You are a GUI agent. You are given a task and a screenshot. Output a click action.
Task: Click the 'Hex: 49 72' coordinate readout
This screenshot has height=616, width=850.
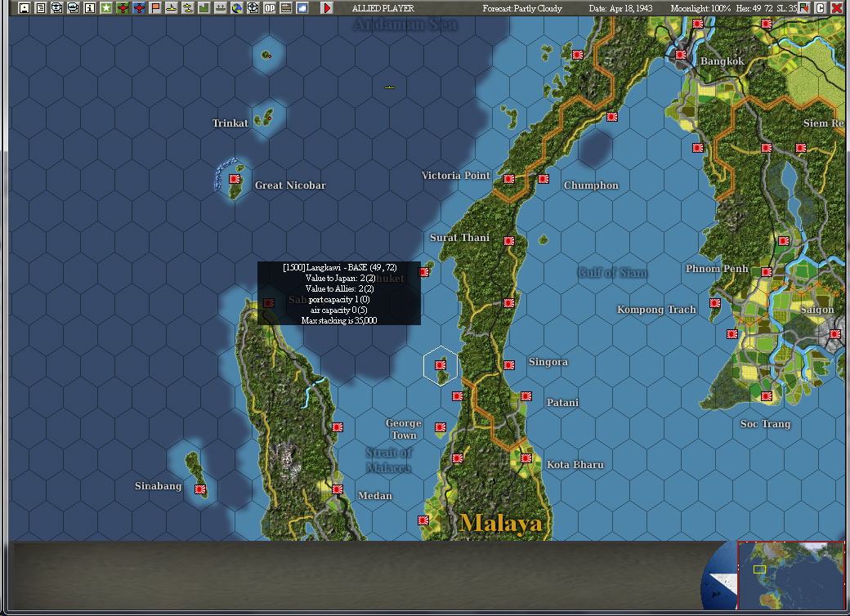[754, 8]
